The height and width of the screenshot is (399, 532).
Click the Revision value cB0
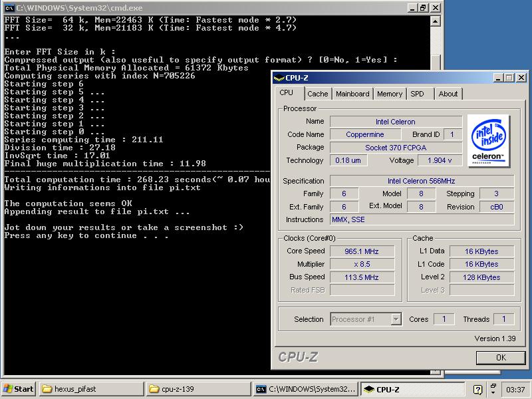(497, 207)
